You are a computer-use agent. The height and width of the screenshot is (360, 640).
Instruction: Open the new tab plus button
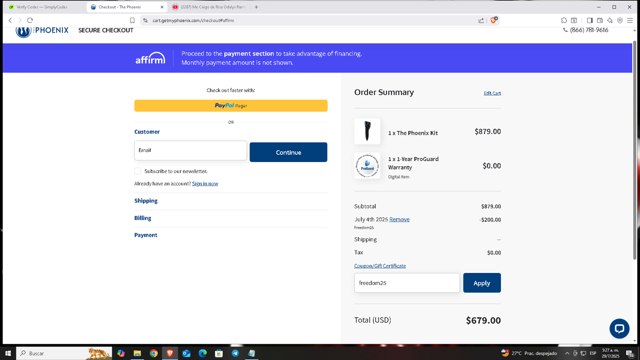pos(256,7)
